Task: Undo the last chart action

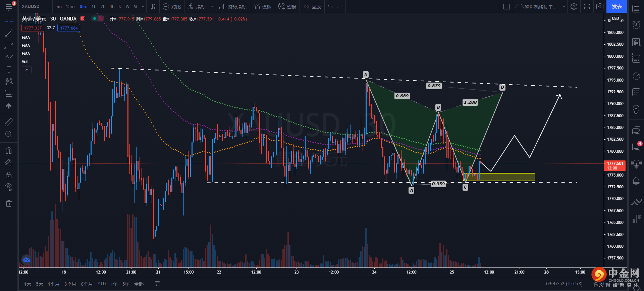Action: pos(330,6)
